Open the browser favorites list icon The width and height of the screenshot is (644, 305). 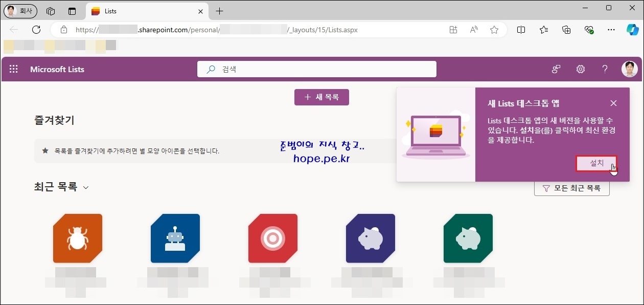544,30
